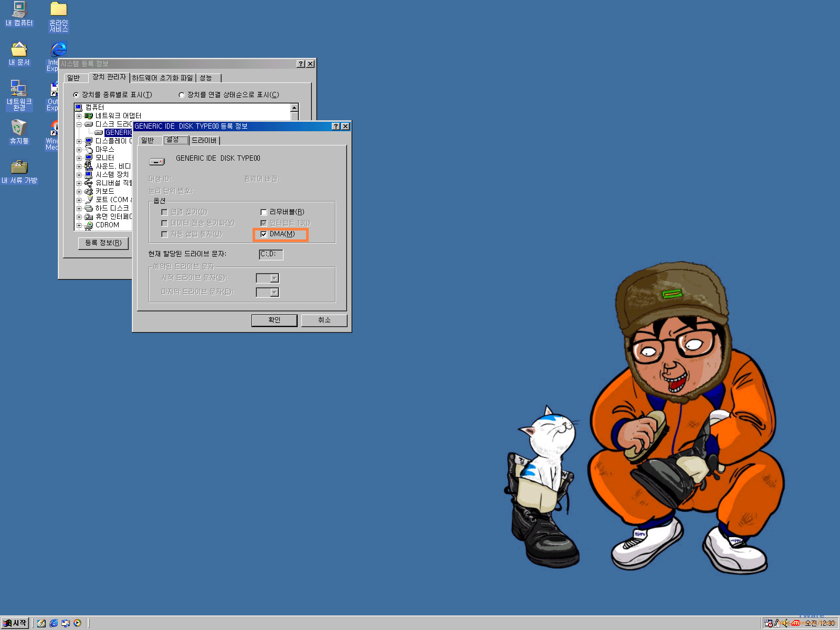Click the 모니터 device icon
This screenshot has height=630, width=840.
click(x=89, y=157)
